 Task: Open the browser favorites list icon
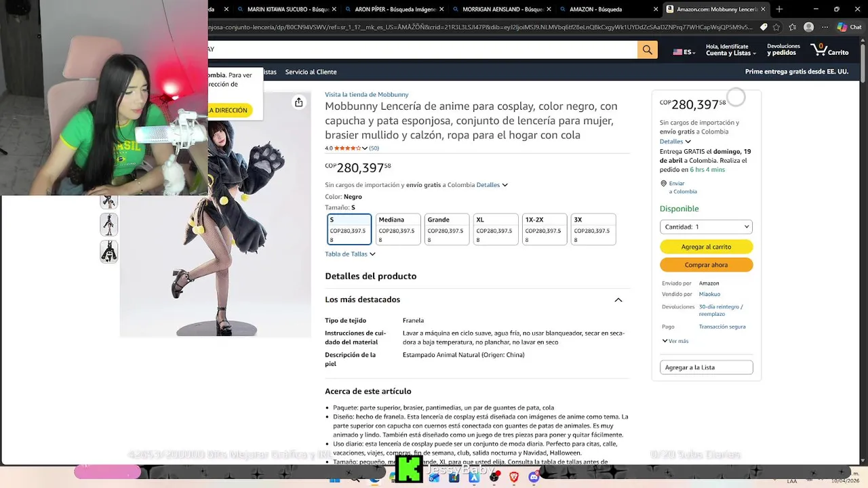[x=792, y=27]
